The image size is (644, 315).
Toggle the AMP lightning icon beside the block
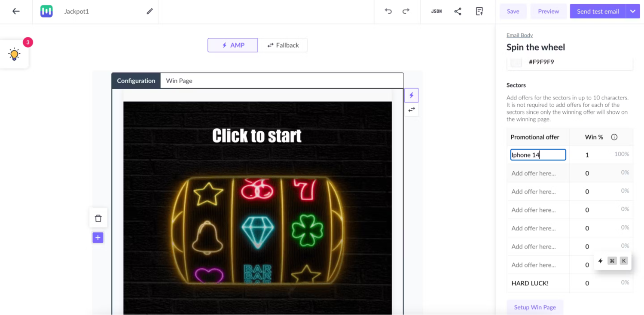coord(411,95)
